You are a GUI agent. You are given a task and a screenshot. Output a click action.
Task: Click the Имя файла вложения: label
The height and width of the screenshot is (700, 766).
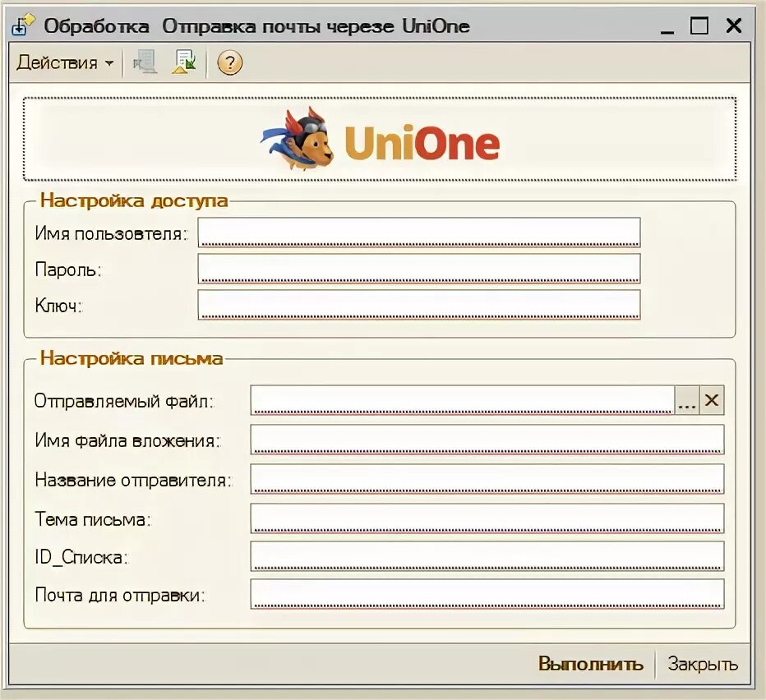click(x=128, y=441)
